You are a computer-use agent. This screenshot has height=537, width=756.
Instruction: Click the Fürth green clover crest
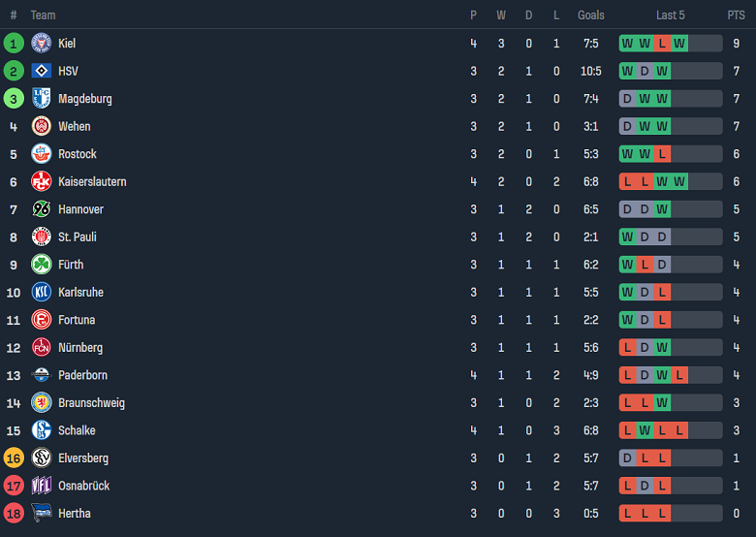(x=41, y=265)
